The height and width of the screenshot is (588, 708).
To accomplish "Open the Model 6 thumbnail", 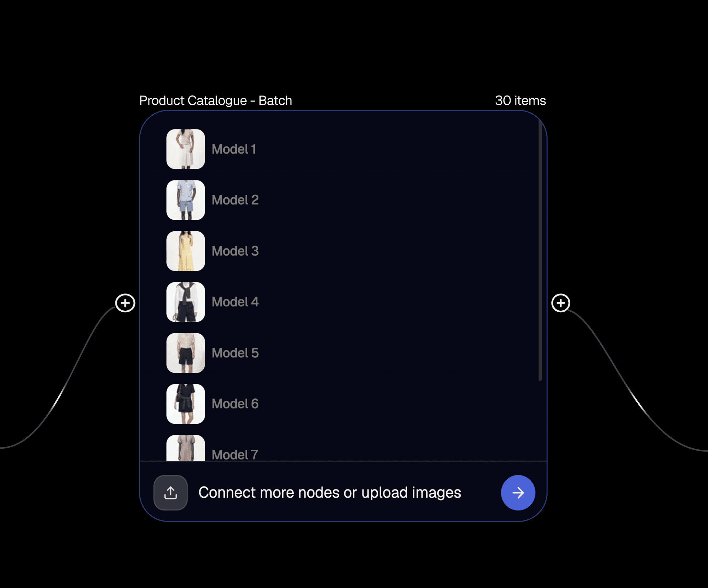I will click(186, 404).
